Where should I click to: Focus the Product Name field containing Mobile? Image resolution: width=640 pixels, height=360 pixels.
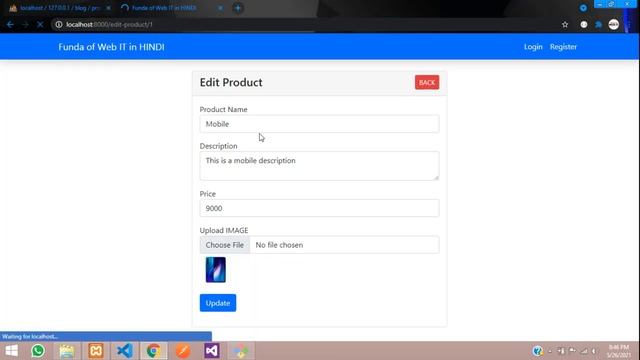pos(320,124)
